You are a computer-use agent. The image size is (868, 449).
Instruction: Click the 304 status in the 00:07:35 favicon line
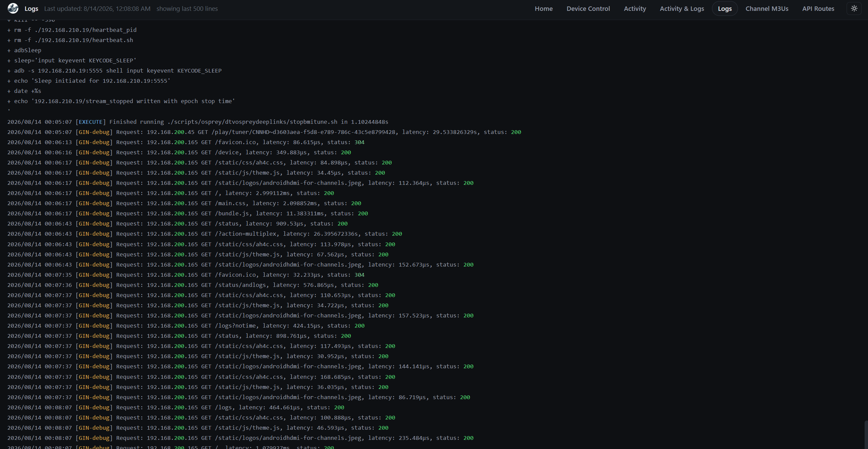pos(359,275)
